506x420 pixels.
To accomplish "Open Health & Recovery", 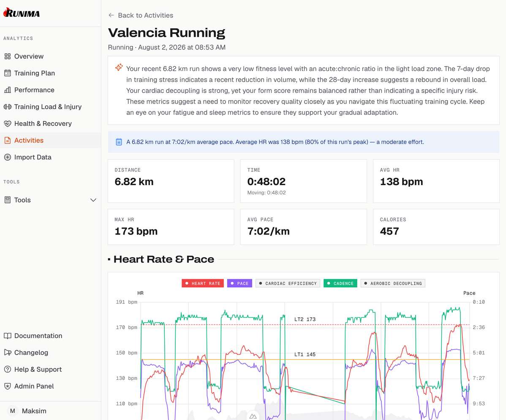I will (50, 124).
